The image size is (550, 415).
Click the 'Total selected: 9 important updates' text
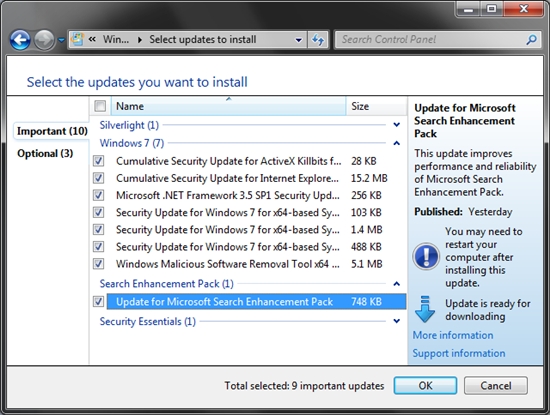[304, 386]
